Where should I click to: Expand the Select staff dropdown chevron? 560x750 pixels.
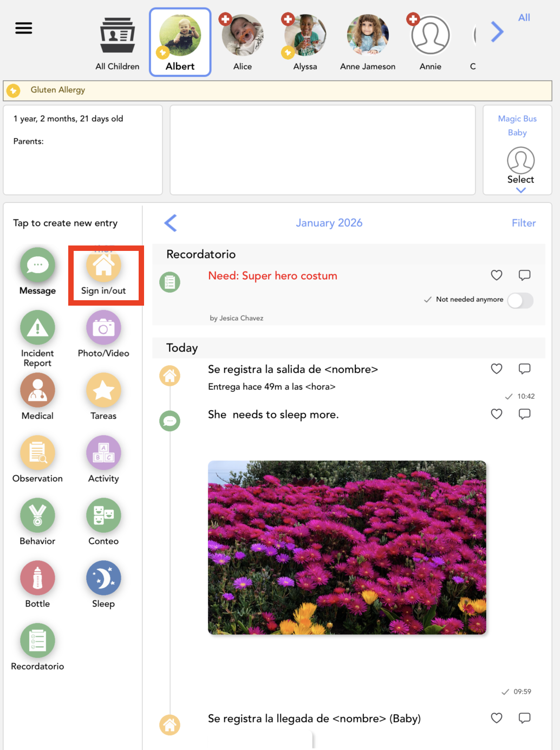point(521,190)
